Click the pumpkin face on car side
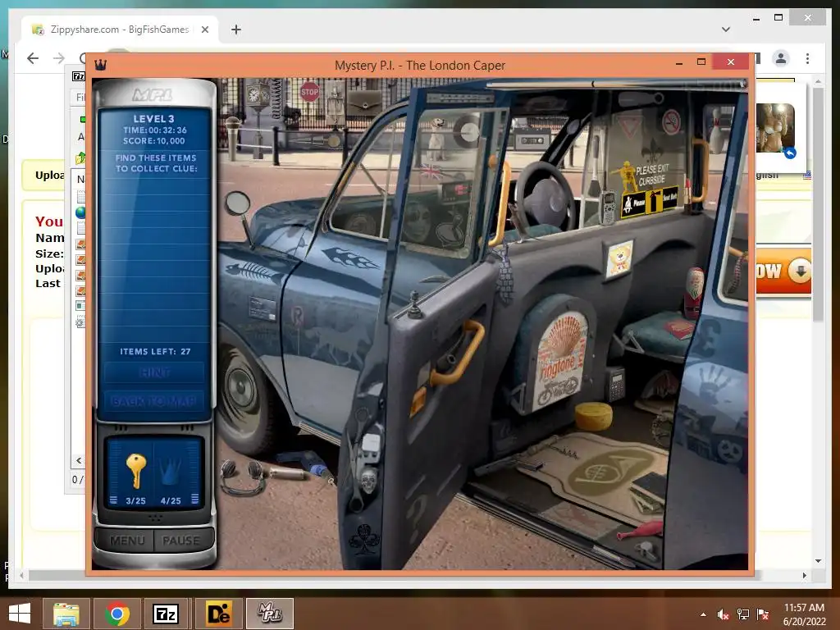 click(x=729, y=452)
